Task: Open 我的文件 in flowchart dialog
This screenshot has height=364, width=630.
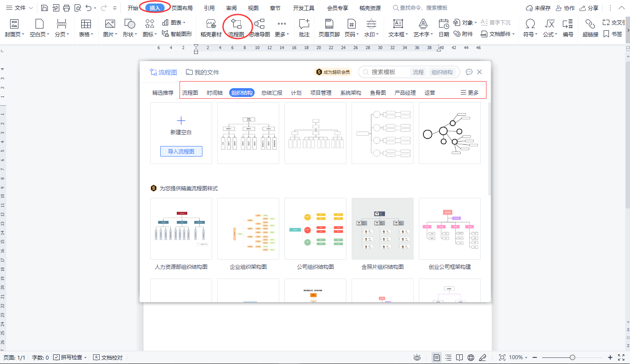Action: pos(202,72)
